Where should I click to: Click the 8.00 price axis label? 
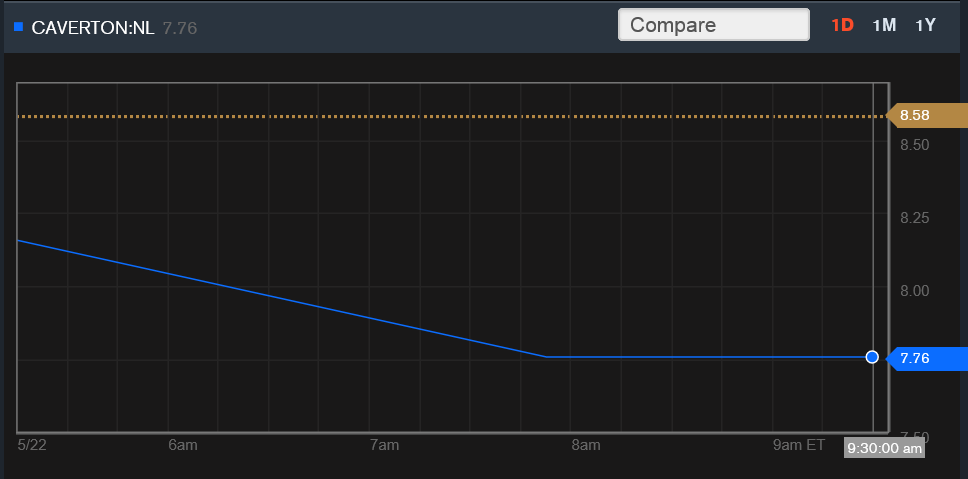[x=914, y=291]
